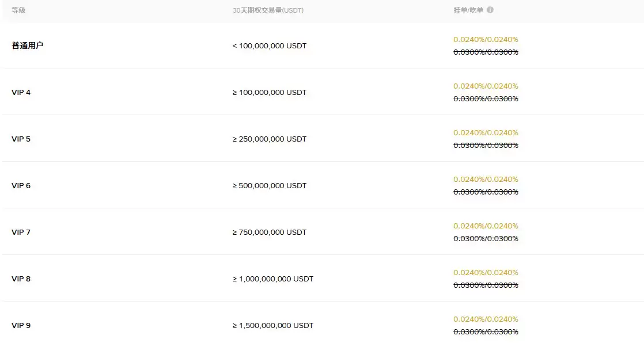Click the ≥ 250,000,000 USDT volume cell
Viewport: 644px width, 343px height.
coord(270,139)
